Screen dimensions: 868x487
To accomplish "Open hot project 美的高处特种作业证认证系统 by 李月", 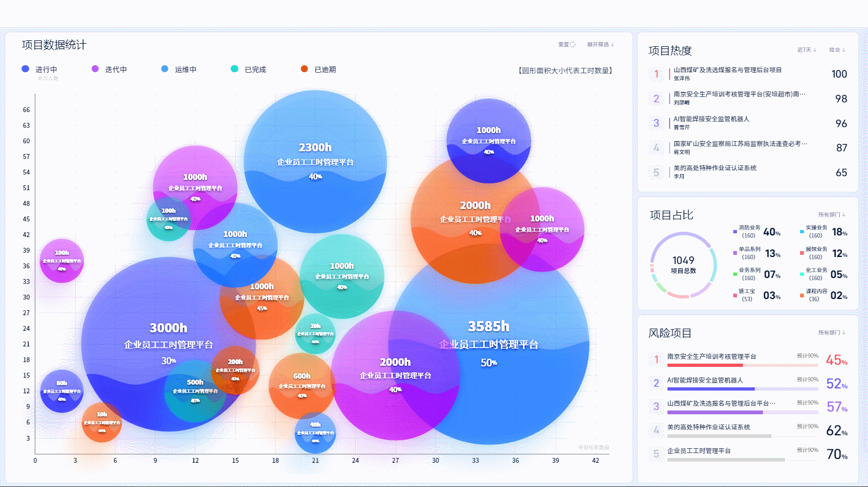I will [x=715, y=168].
